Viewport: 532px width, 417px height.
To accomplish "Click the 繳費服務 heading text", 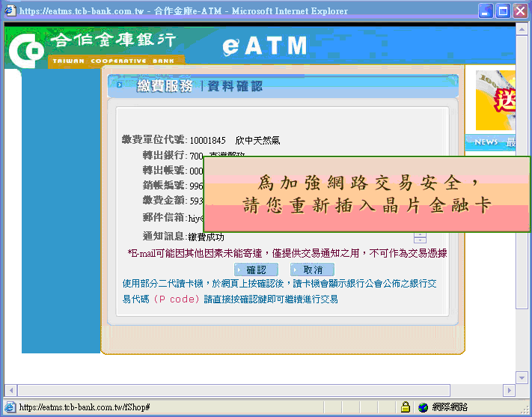I will pyautogui.click(x=165, y=86).
